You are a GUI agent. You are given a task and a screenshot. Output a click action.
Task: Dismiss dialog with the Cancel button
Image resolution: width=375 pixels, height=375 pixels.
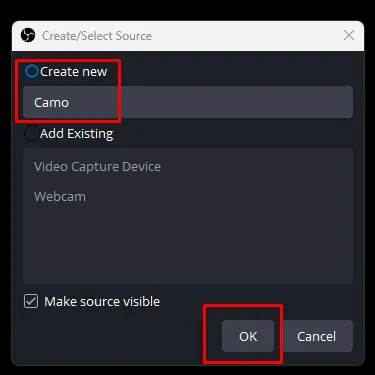(316, 336)
